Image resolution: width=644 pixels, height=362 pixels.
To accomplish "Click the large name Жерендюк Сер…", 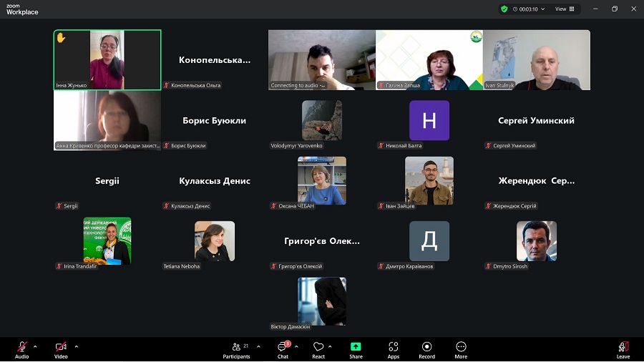I will click(x=537, y=180).
